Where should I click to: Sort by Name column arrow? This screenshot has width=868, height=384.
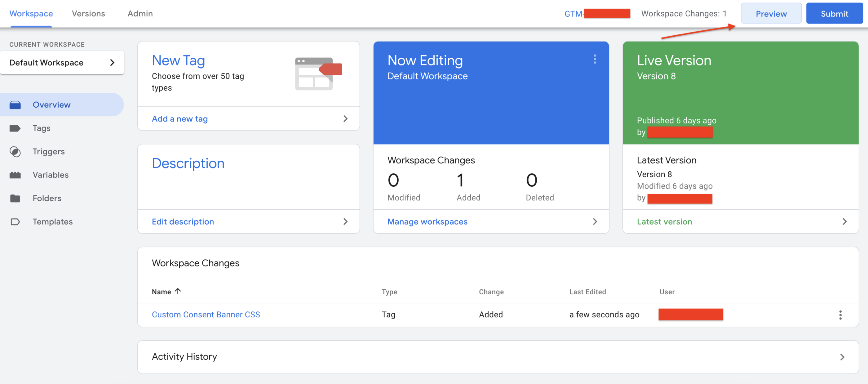tap(178, 291)
